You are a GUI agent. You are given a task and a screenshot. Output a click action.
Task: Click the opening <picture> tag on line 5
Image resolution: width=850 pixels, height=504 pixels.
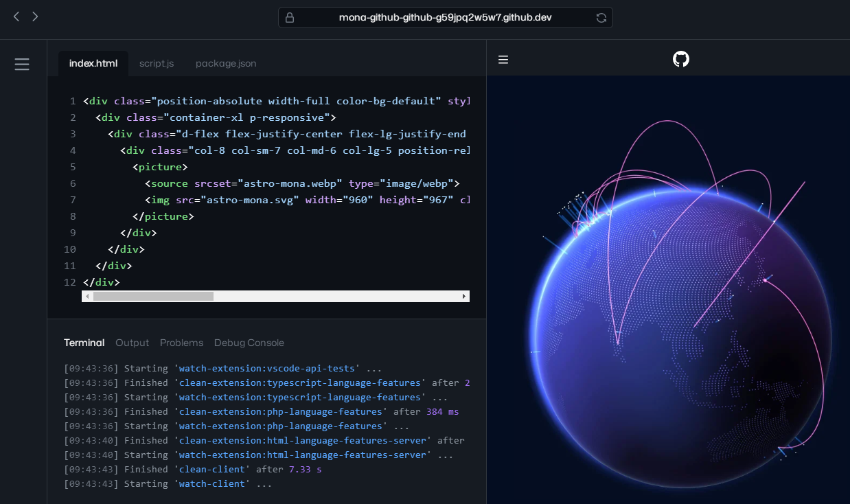(x=160, y=167)
